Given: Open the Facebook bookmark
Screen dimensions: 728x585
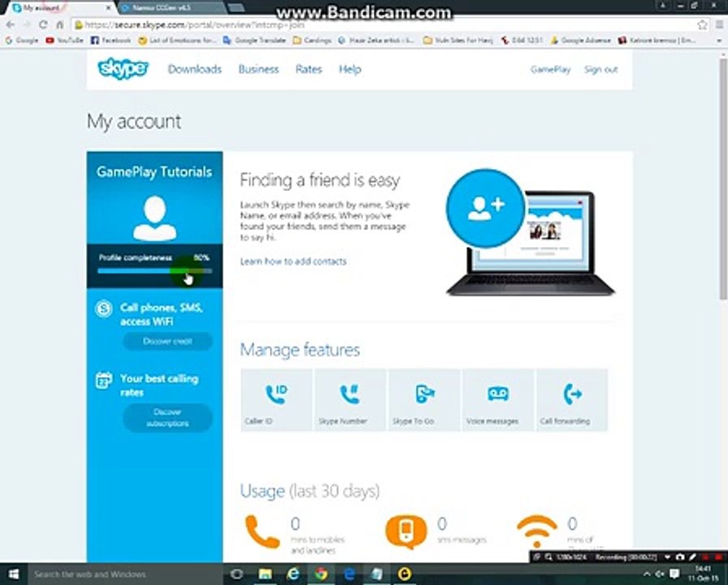Looking at the screenshot, I should [x=111, y=41].
